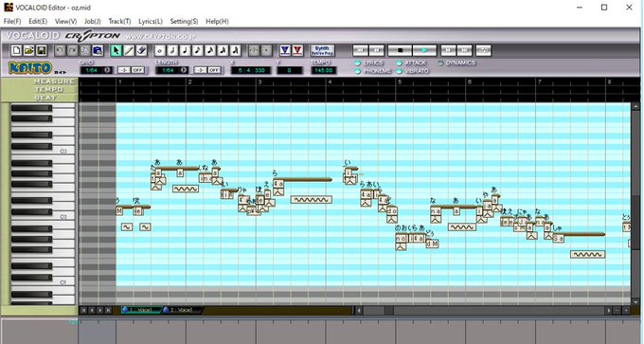Click the Redo arrow icon
Viewport: 644px width, 344px height.
coord(72,50)
